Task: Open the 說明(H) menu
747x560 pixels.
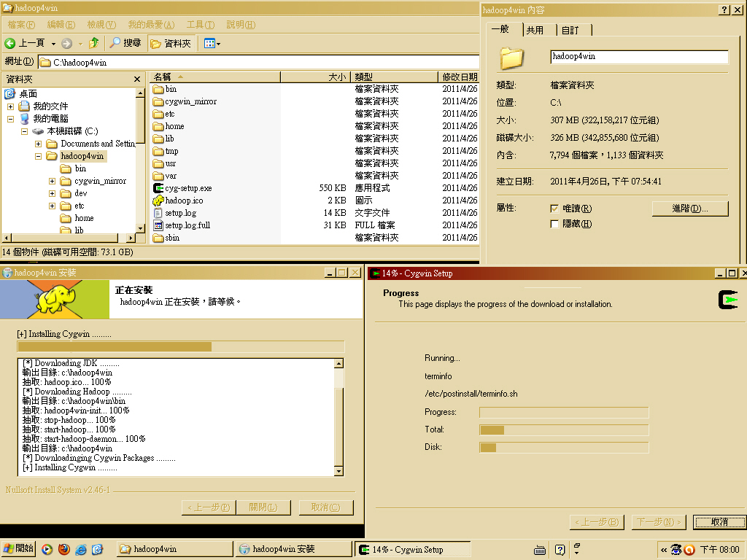Action: tap(241, 24)
